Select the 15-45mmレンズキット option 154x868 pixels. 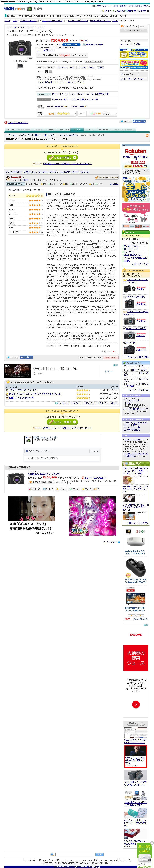tap(86, 67)
